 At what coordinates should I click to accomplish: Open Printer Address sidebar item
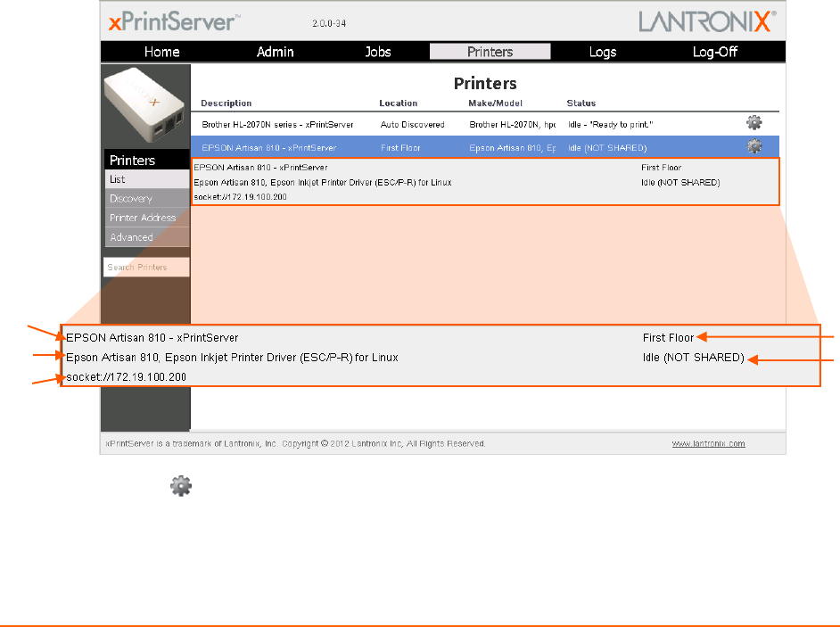click(147, 218)
